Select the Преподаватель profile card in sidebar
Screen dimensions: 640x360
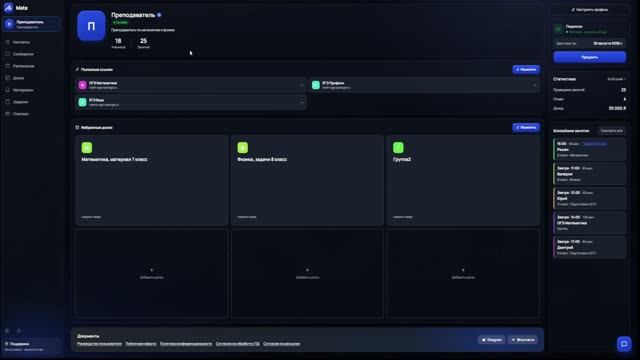click(x=32, y=24)
